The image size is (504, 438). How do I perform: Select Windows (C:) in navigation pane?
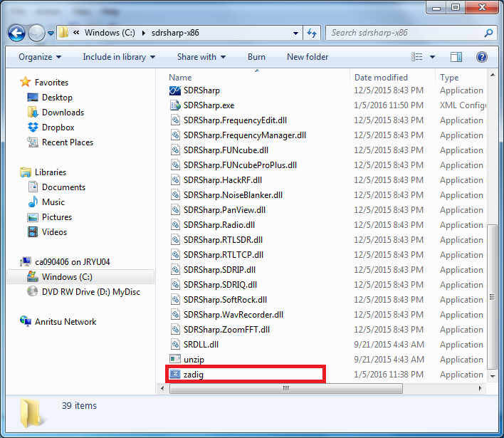(80, 277)
